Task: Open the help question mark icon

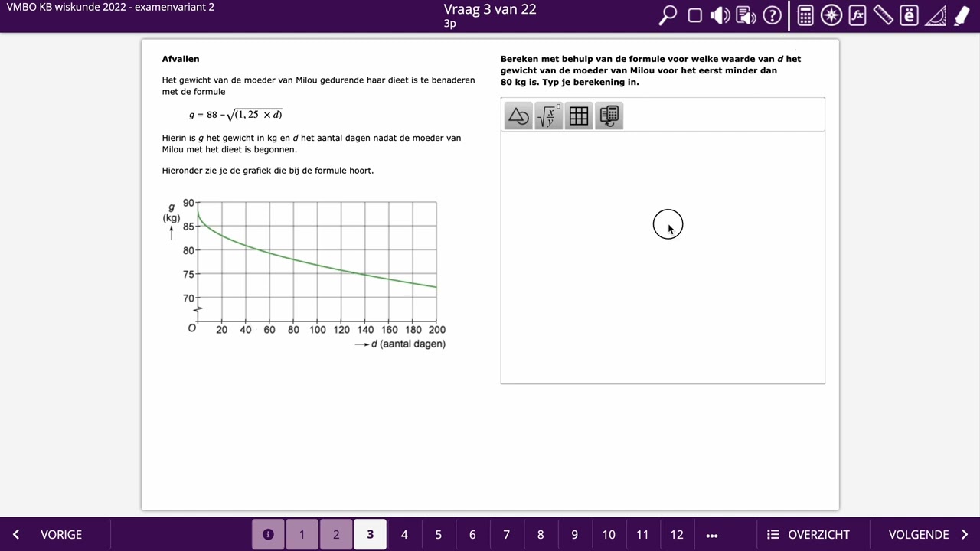Action: [x=772, y=15]
